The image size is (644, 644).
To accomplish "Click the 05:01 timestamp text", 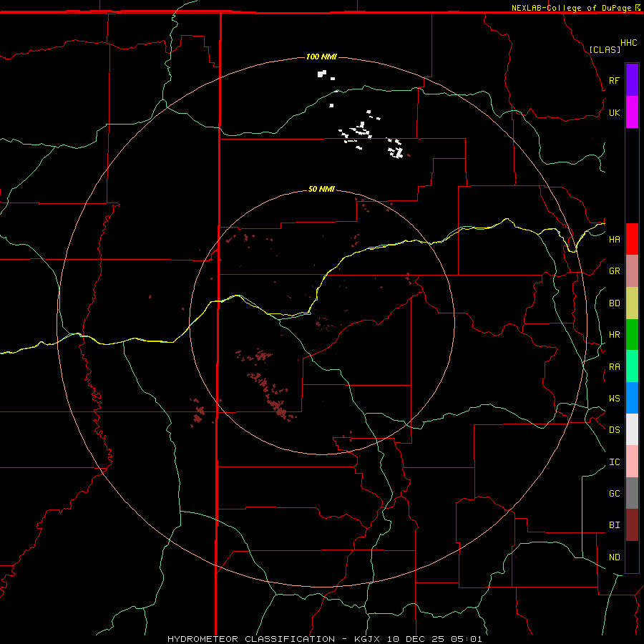I will coord(466,639).
